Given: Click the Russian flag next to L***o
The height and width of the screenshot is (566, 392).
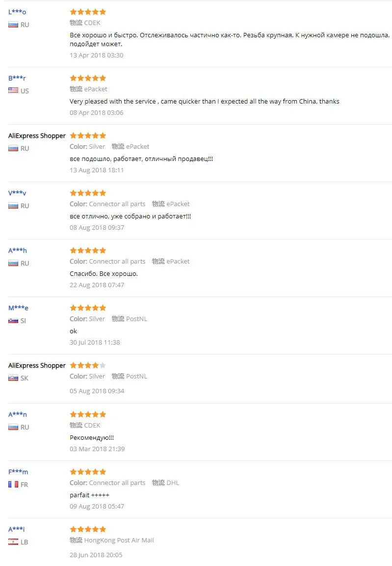Looking at the screenshot, I should (x=13, y=25).
